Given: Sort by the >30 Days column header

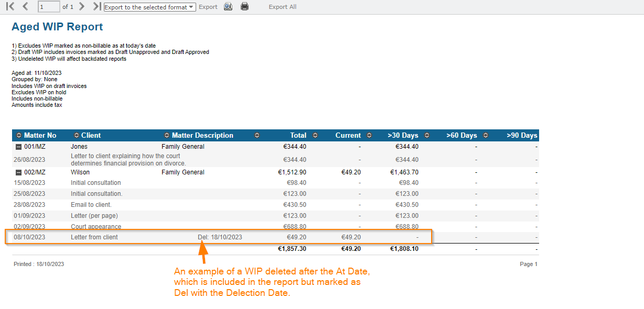Looking at the screenshot, I should (x=403, y=136).
